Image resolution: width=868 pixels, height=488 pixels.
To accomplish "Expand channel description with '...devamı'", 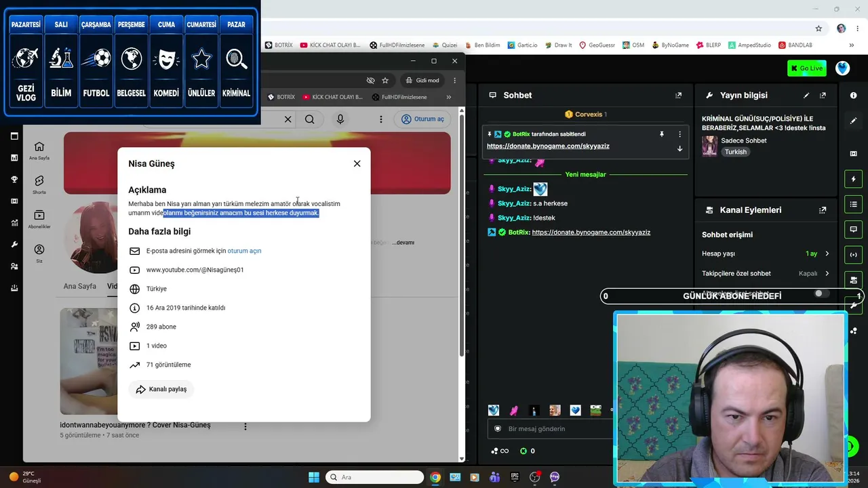I will 403,243.
